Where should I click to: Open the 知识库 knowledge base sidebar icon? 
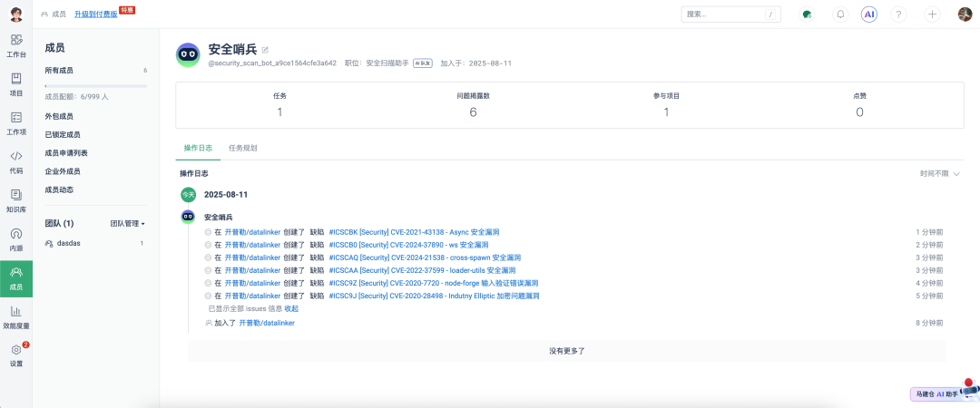(16, 200)
